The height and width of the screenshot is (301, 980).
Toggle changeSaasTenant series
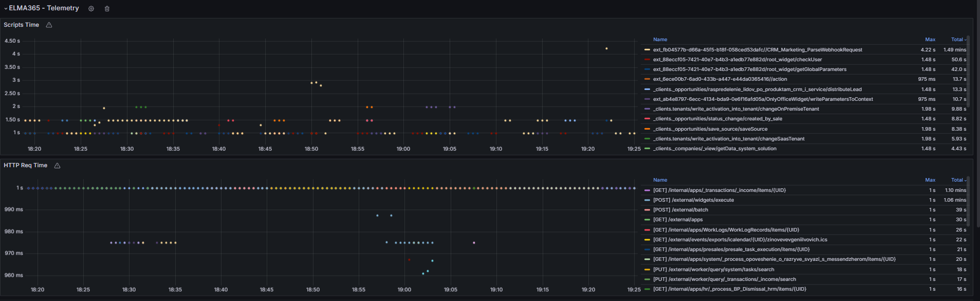pos(729,139)
